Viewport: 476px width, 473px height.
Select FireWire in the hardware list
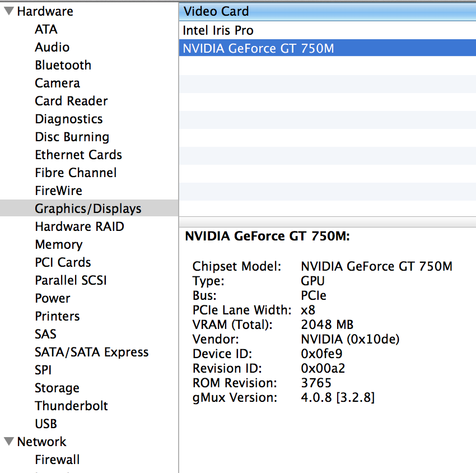[x=59, y=191]
